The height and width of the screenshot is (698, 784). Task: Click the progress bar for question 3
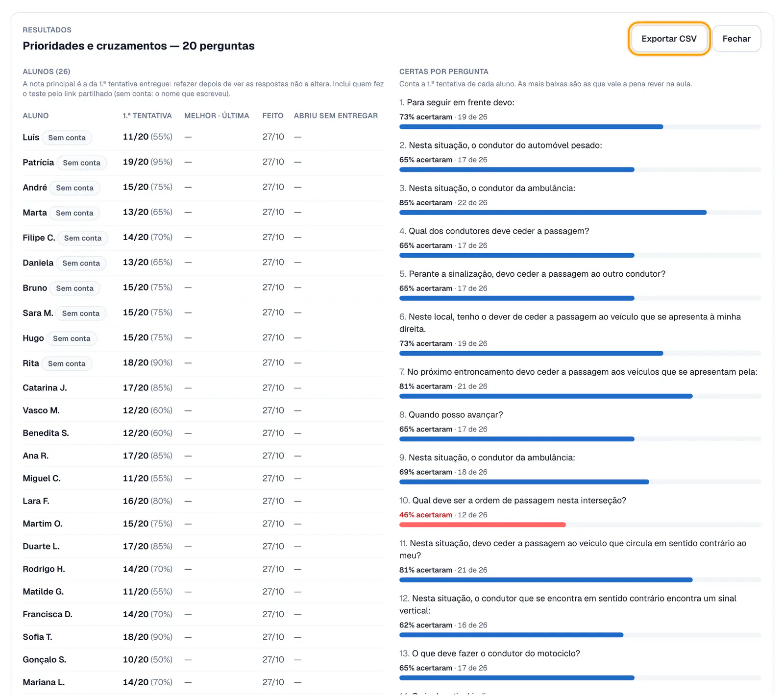click(x=580, y=213)
